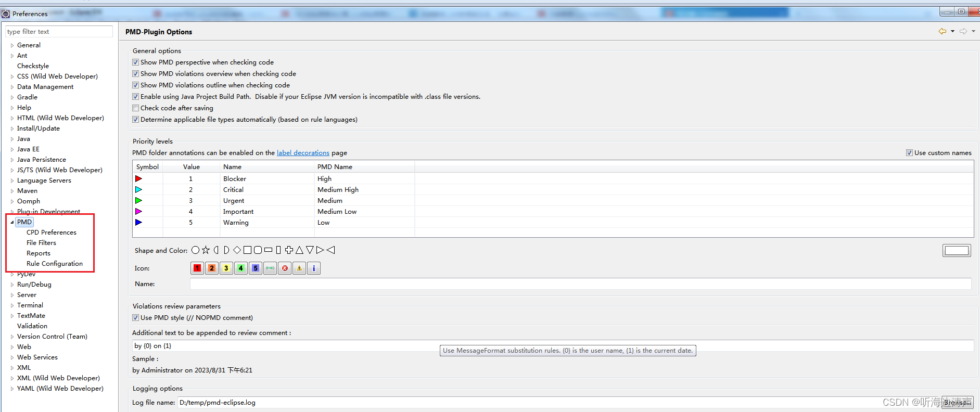Screen dimensions: 980x412
Task: Choose the green PMD logo icon
Action: (270, 268)
